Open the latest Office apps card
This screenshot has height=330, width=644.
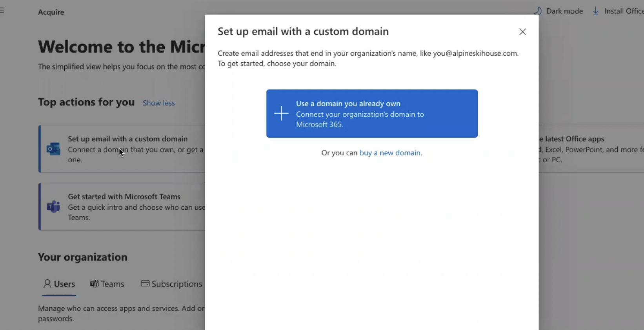pos(591,149)
